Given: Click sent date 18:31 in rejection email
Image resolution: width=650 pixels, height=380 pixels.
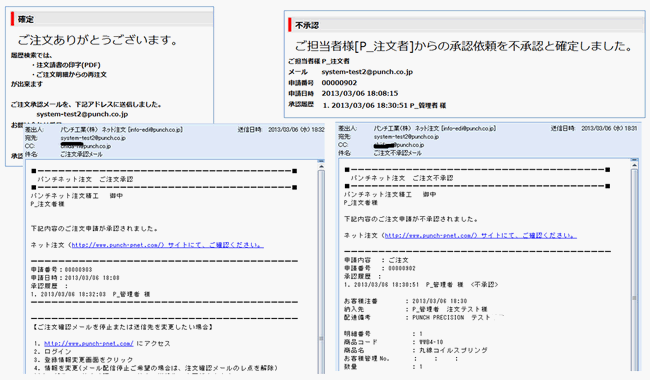Looking at the screenshot, I should click(x=609, y=128).
